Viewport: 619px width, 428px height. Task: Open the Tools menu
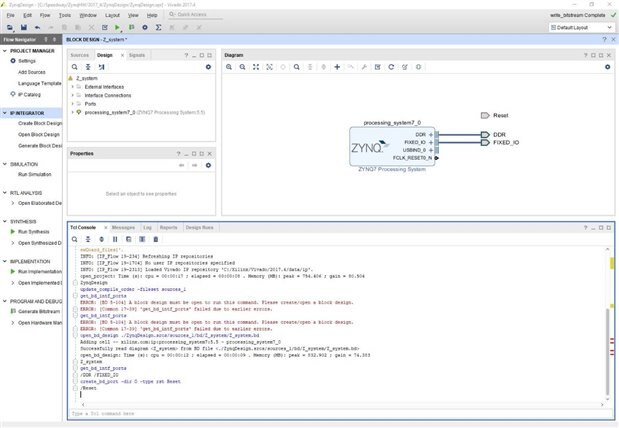point(64,16)
